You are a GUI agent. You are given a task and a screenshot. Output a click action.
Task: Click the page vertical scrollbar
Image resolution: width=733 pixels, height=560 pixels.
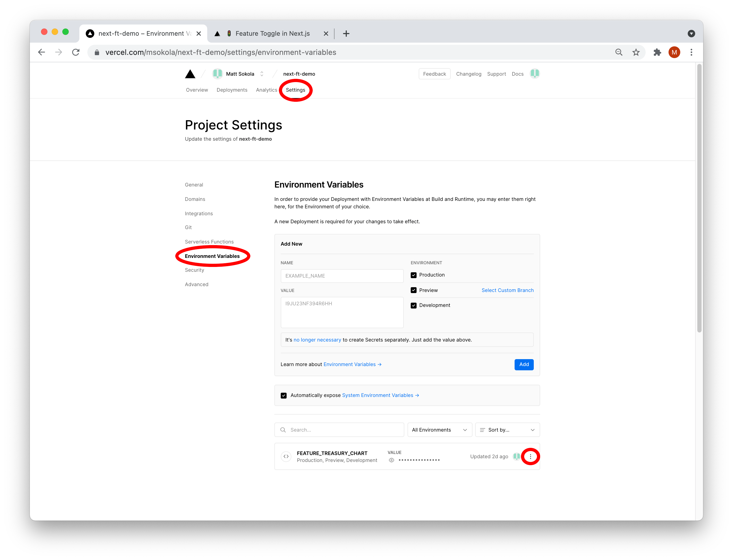699,198
